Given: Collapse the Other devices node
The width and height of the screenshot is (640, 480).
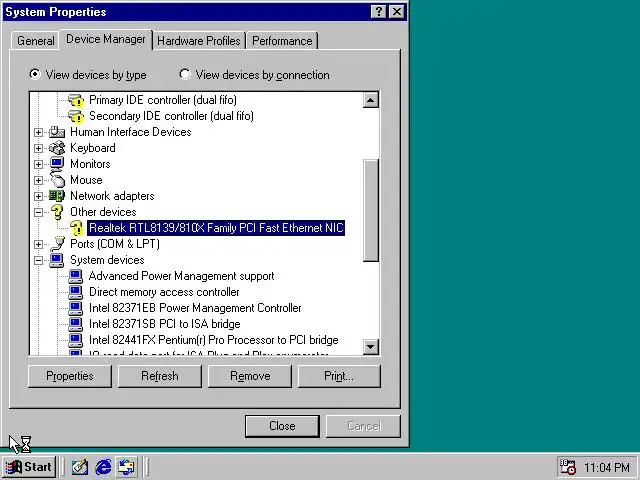Looking at the screenshot, I should pyautogui.click(x=38, y=212).
